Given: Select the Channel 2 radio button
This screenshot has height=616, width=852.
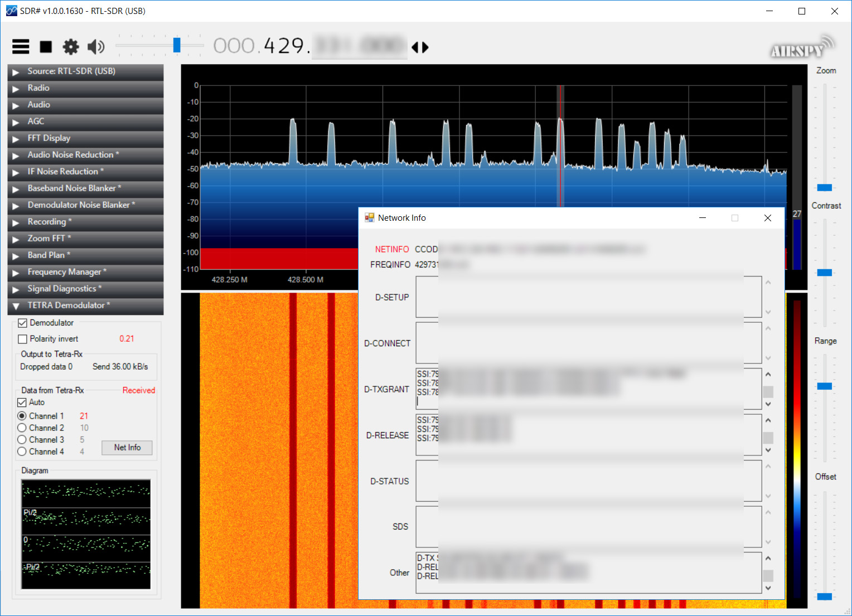Looking at the screenshot, I should click(x=22, y=428).
